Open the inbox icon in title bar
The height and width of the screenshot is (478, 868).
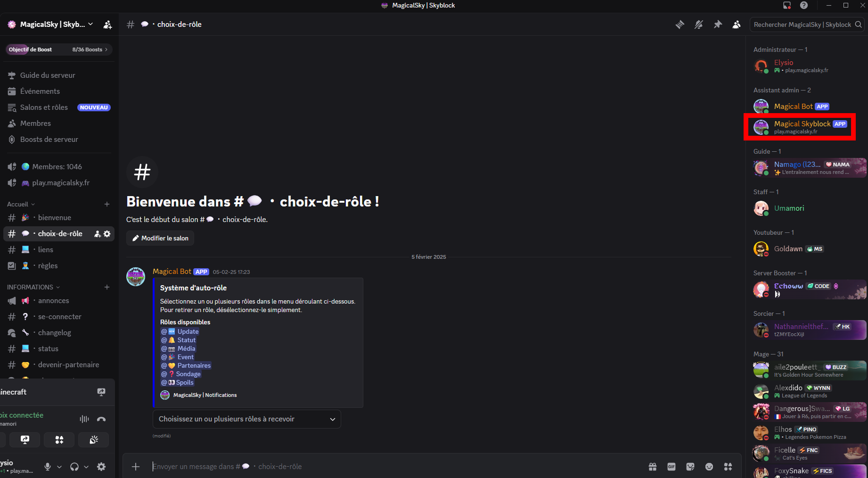click(787, 5)
